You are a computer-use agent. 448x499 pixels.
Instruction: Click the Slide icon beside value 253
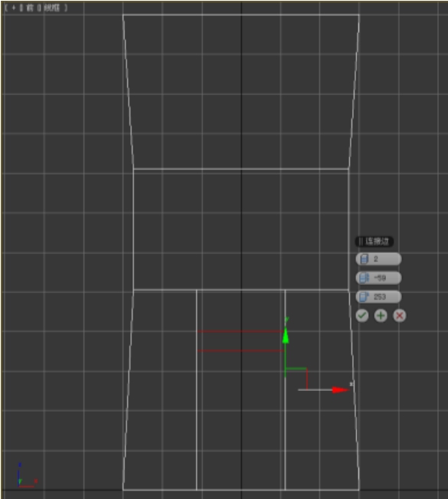[x=364, y=297]
